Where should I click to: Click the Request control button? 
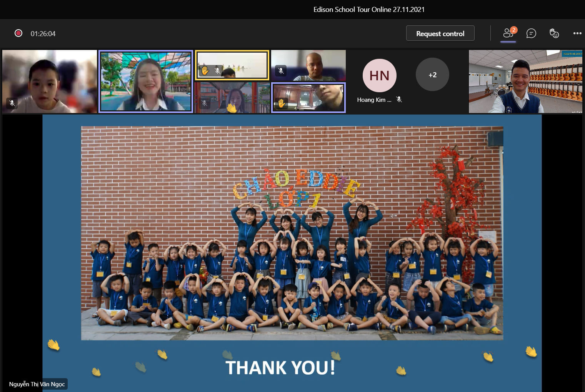click(440, 33)
